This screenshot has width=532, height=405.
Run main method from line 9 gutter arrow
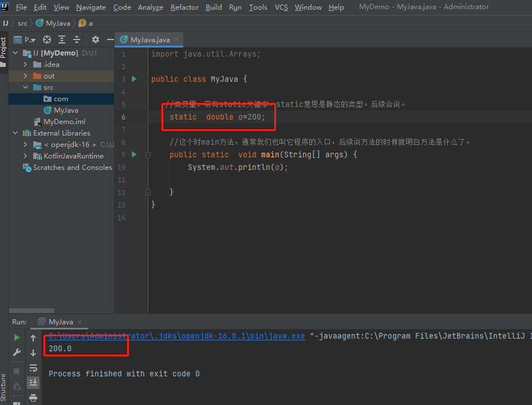tap(135, 154)
